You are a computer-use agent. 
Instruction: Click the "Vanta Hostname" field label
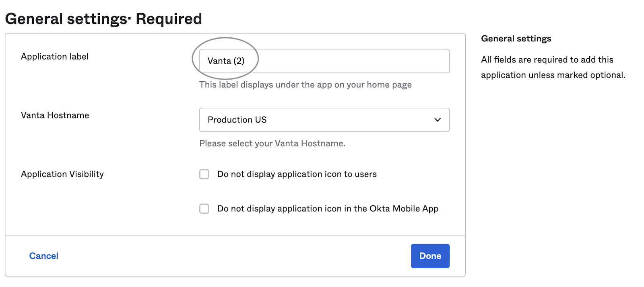pos(55,115)
